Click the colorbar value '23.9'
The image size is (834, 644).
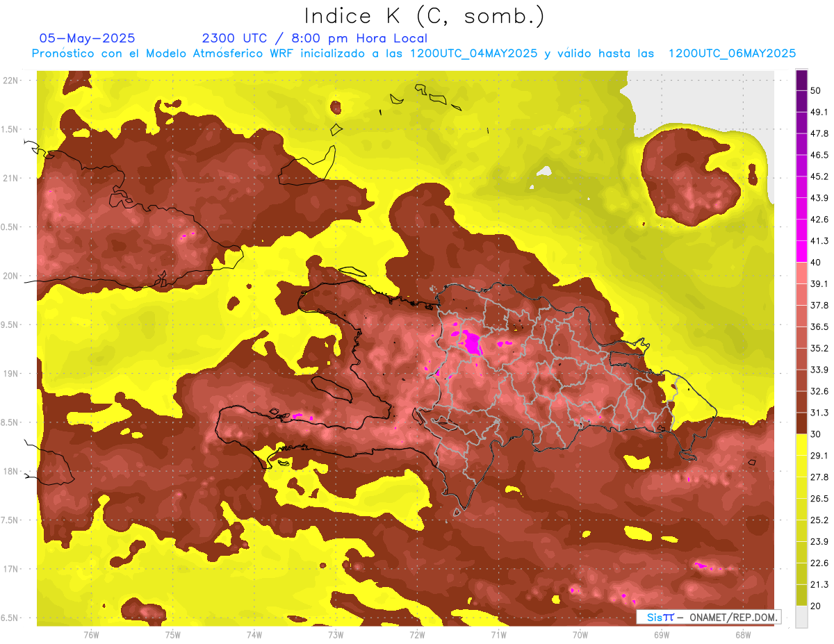pyautogui.click(x=819, y=542)
